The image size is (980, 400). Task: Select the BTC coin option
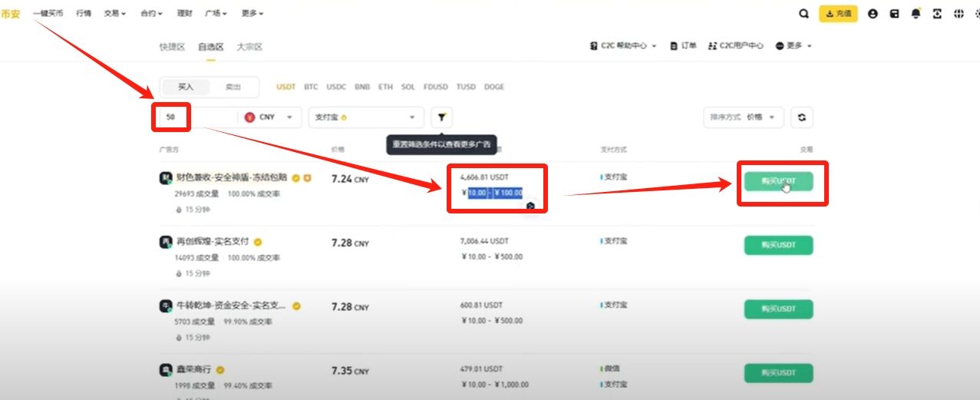click(x=311, y=87)
